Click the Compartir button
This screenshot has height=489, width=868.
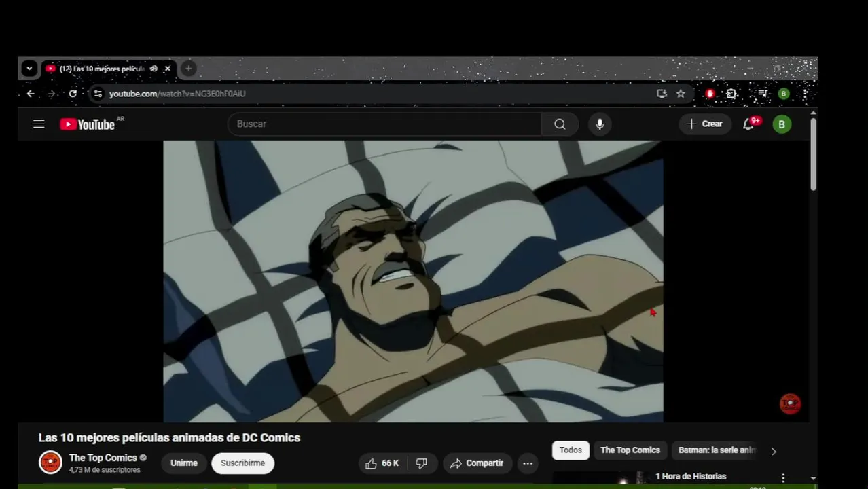477,463
